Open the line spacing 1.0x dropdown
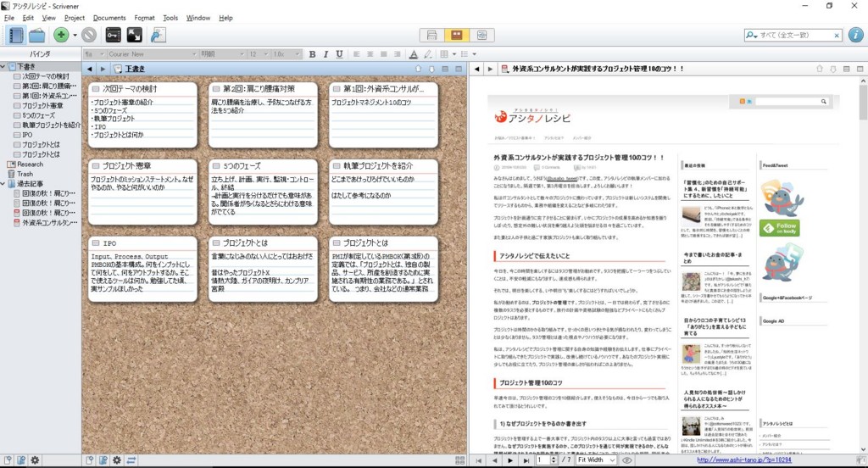The width and height of the screenshot is (868, 468). coord(287,53)
